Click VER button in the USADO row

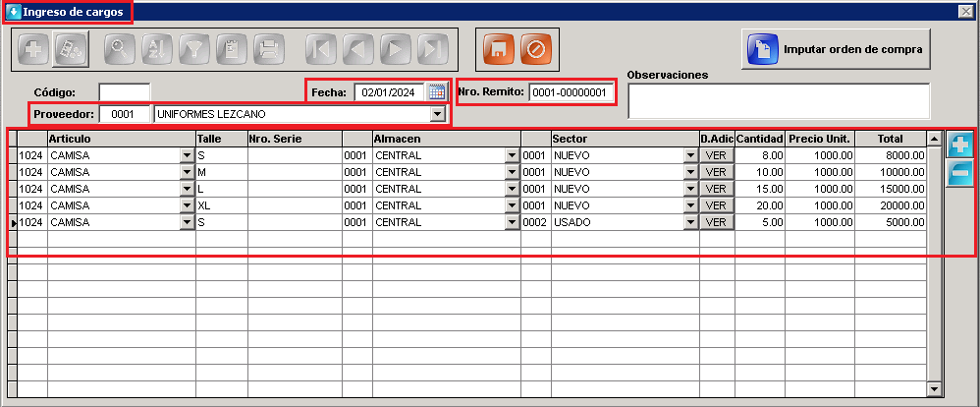tap(716, 222)
